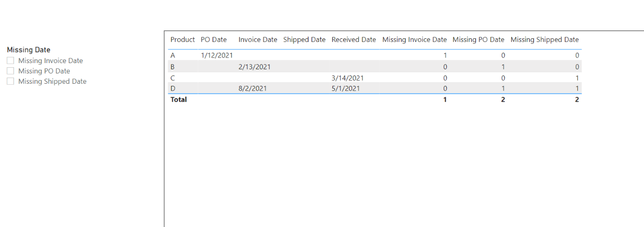
Task: Click the Invoice Date column header
Action: (x=258, y=39)
